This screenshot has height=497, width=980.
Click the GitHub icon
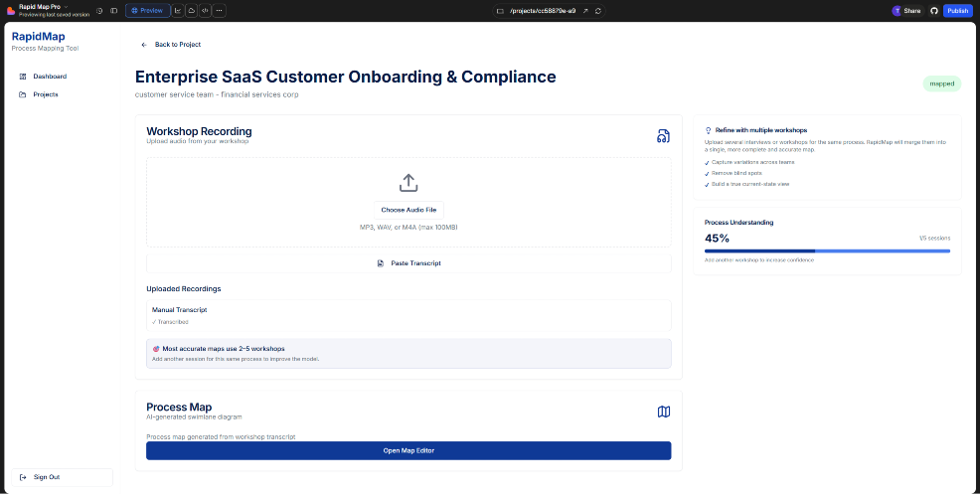[x=933, y=11]
